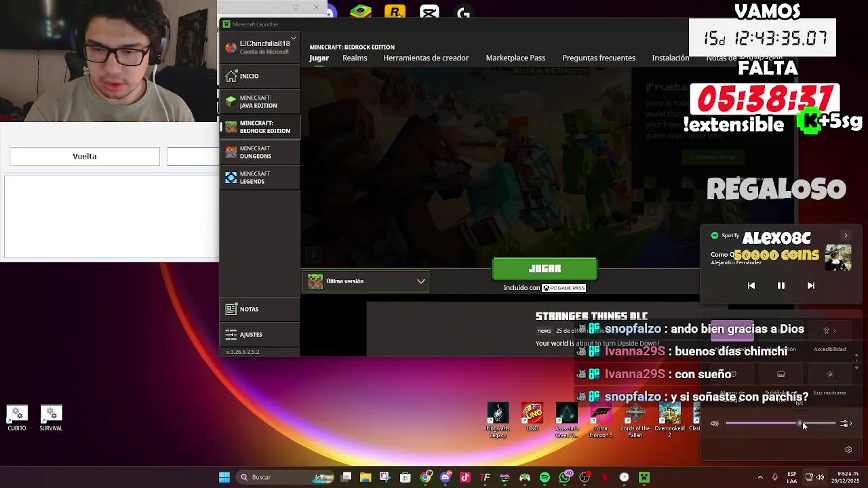Show hidden system tray icons
The width and height of the screenshot is (868, 488).
(760, 477)
